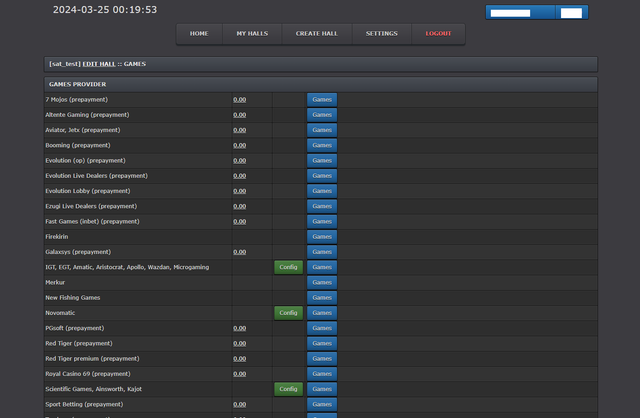640x418 pixels.
Task: Open Games for New Fishing Games
Action: [322, 298]
